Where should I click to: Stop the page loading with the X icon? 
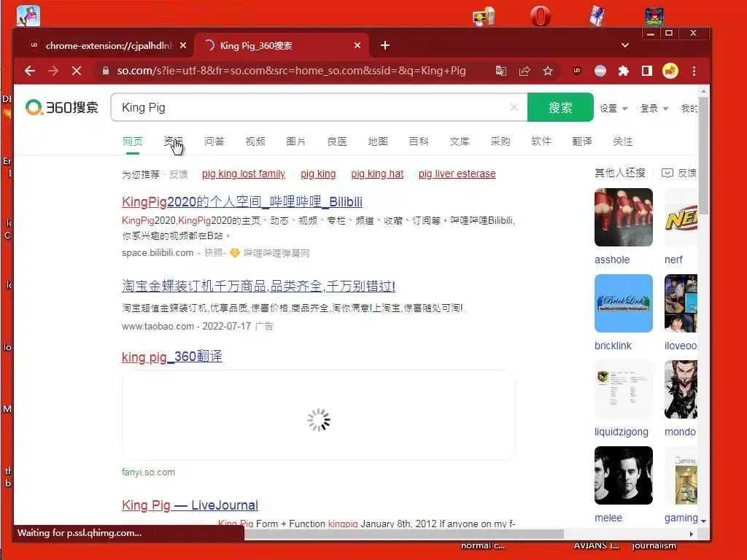pyautogui.click(x=76, y=71)
